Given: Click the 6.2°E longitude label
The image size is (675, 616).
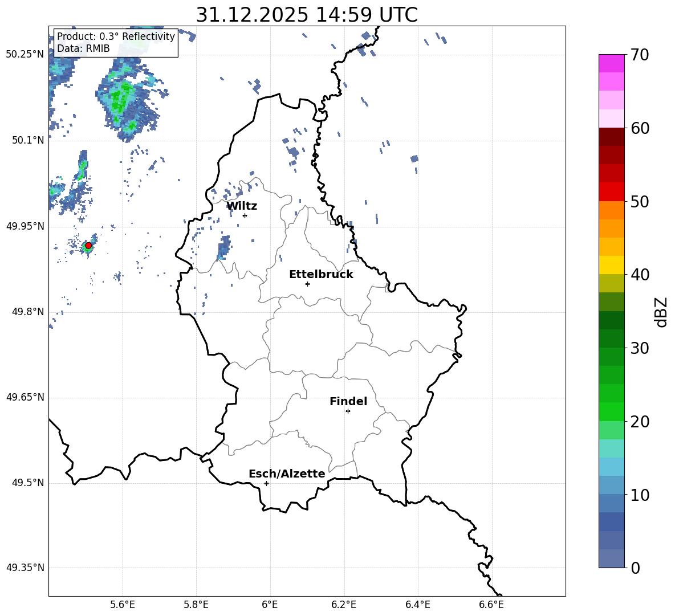Looking at the screenshot, I should (x=344, y=605).
